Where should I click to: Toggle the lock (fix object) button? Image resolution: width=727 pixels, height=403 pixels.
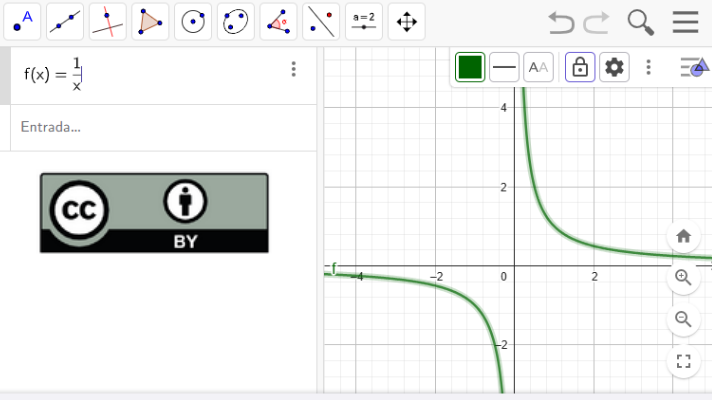tap(578, 67)
